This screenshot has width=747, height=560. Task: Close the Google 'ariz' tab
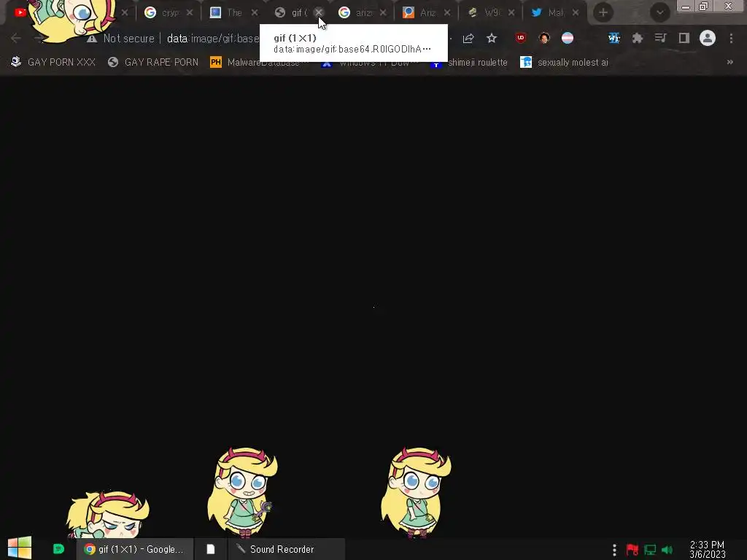(383, 13)
